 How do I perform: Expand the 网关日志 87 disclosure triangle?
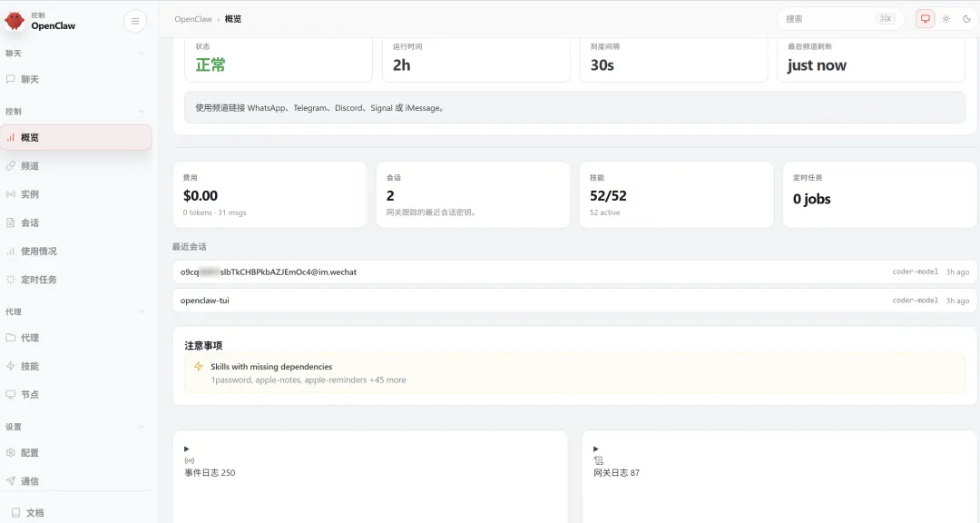click(596, 449)
